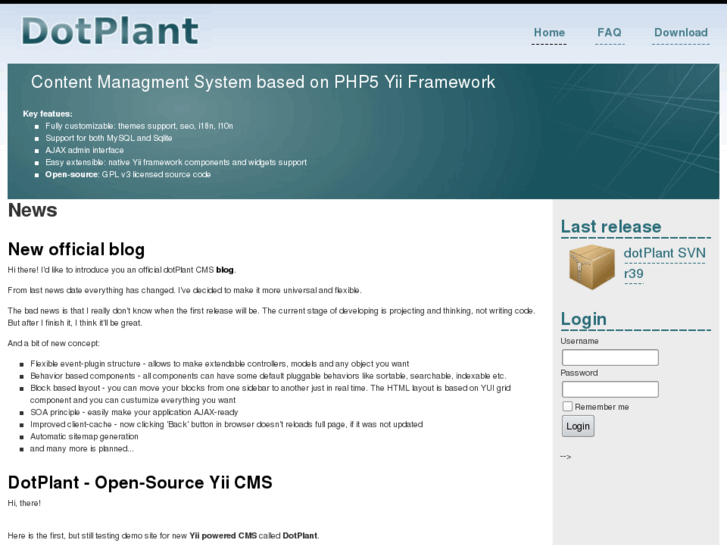Click 'The bad news is that' paragraph
The image size is (727, 545).
click(x=272, y=317)
